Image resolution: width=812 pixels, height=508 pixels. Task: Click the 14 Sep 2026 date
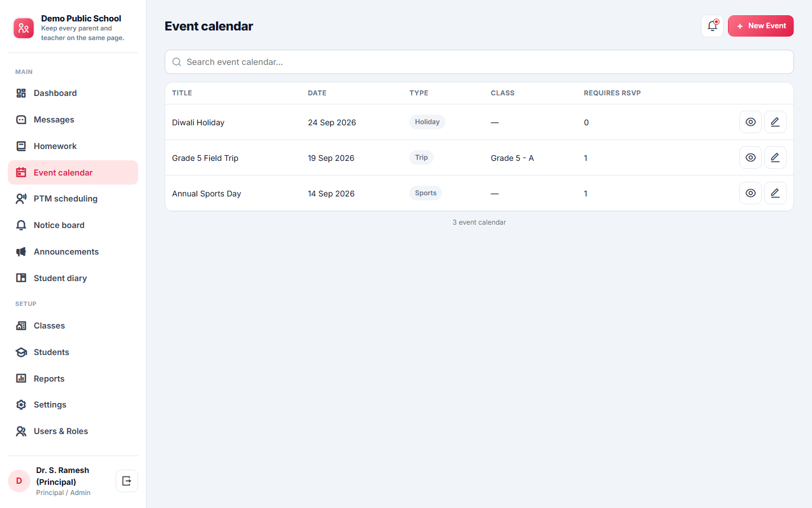pos(331,194)
